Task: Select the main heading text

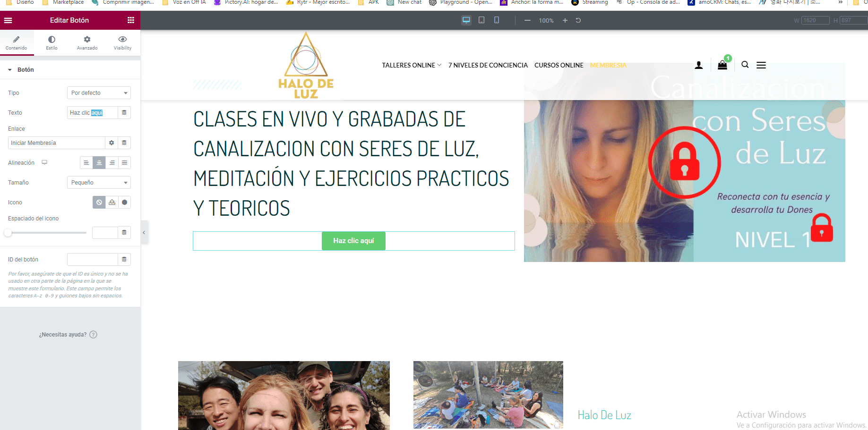Action: 351,163
